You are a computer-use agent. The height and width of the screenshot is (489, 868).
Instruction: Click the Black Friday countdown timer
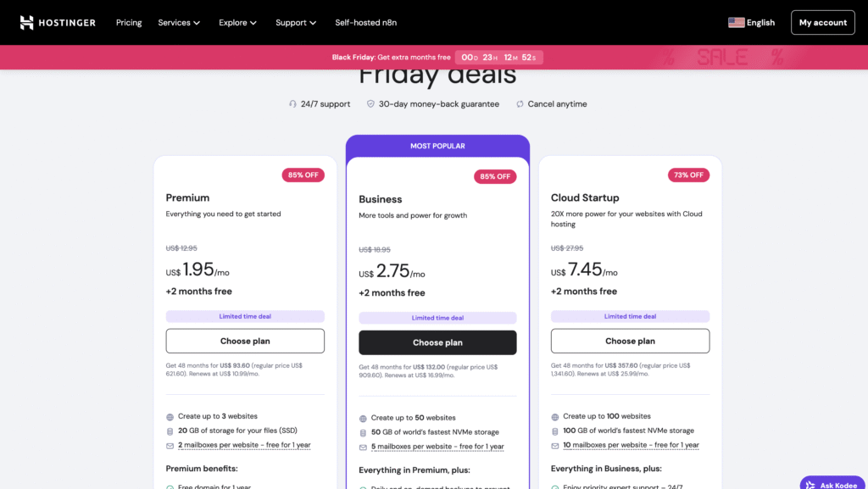499,58
